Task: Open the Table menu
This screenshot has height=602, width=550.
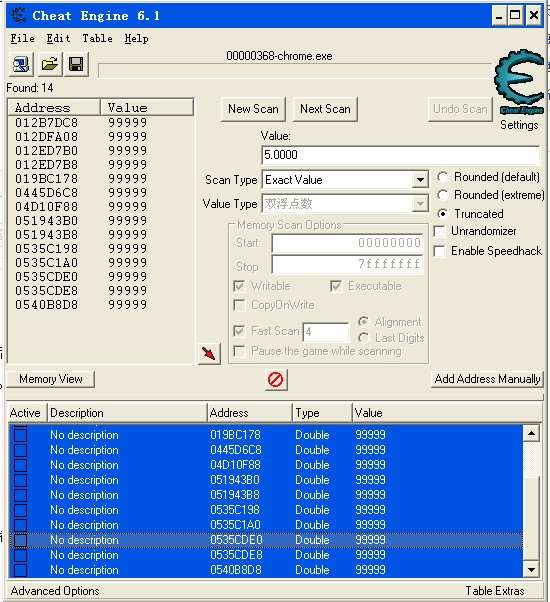Action: pos(97,38)
